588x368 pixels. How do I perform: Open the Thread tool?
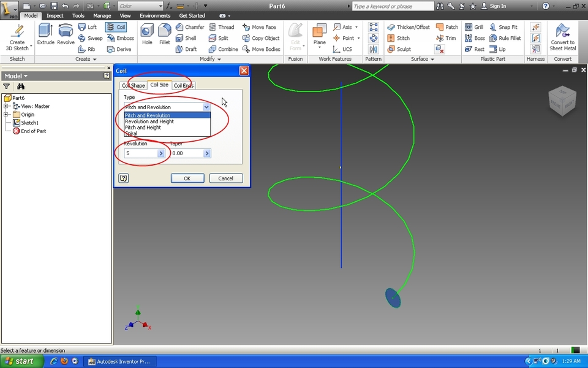point(222,26)
